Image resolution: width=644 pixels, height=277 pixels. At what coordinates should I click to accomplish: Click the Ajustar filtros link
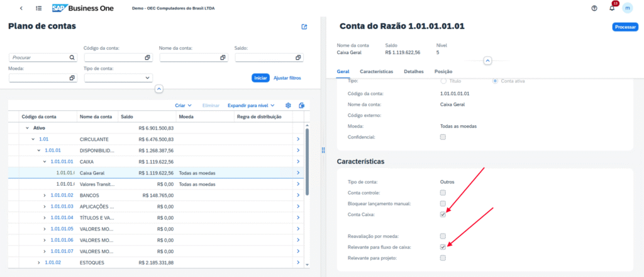(x=287, y=78)
